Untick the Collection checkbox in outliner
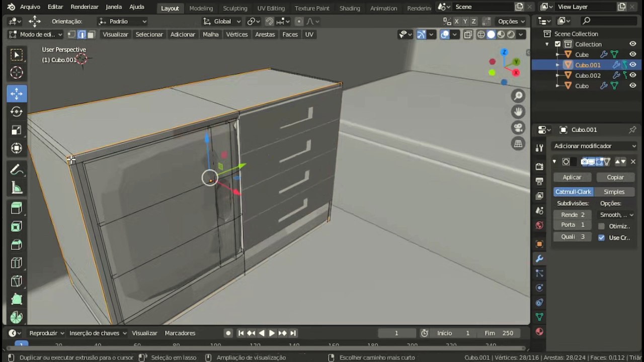Image resolution: width=644 pixels, height=362 pixels. [557, 44]
